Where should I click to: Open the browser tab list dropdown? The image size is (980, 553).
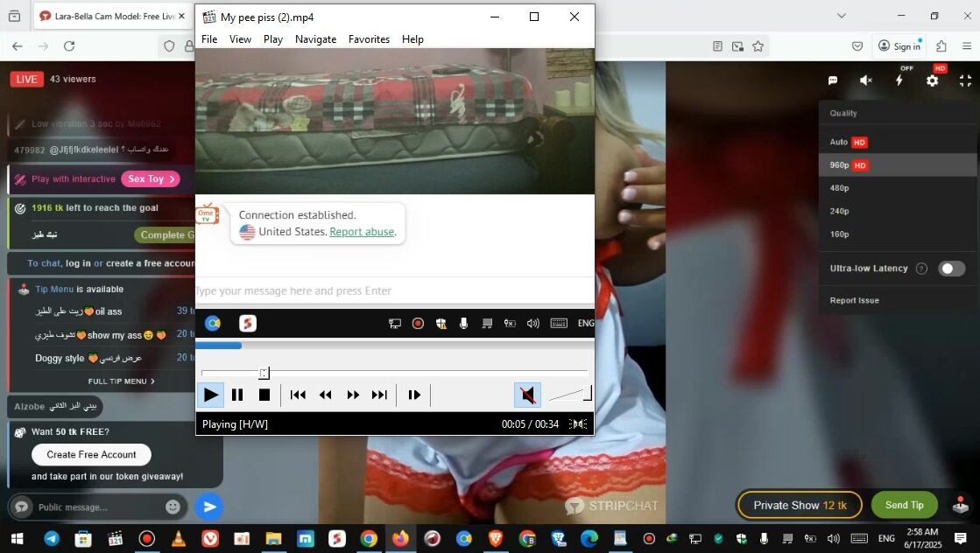pos(842,16)
